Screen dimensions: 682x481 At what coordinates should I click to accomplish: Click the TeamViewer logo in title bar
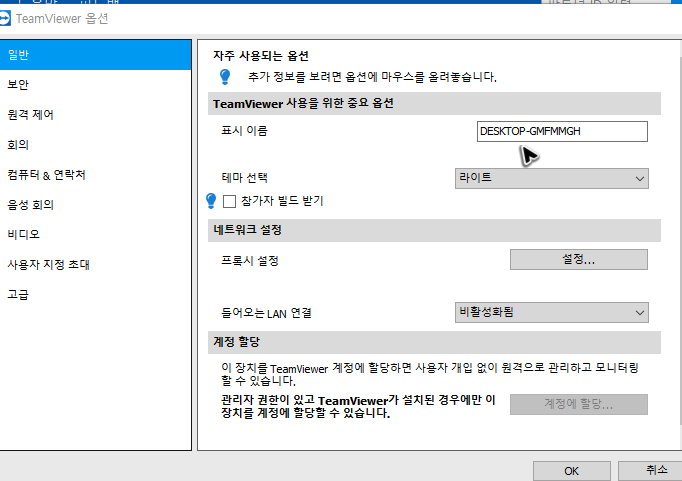point(4,19)
